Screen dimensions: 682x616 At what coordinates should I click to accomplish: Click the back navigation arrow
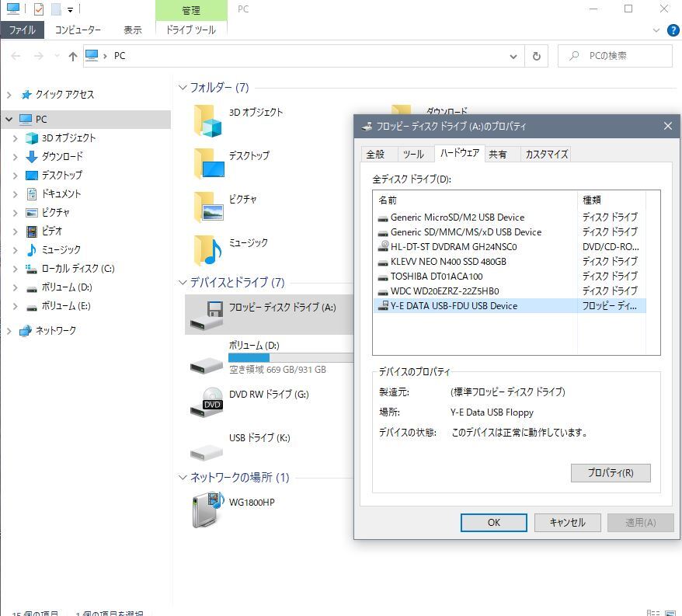[15, 55]
